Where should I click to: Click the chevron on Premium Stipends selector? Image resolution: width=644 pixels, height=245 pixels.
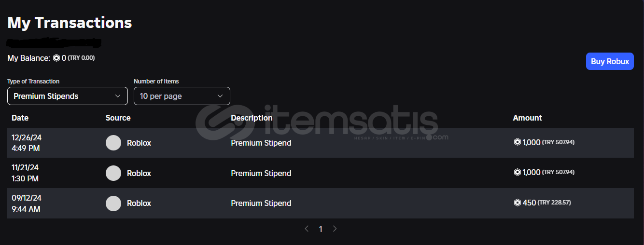tap(118, 96)
